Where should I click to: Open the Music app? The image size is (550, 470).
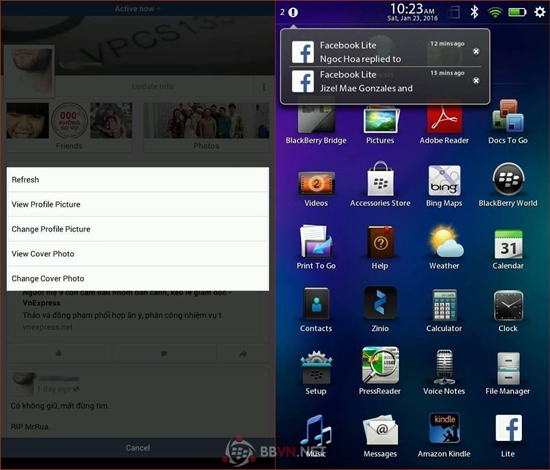[316, 436]
